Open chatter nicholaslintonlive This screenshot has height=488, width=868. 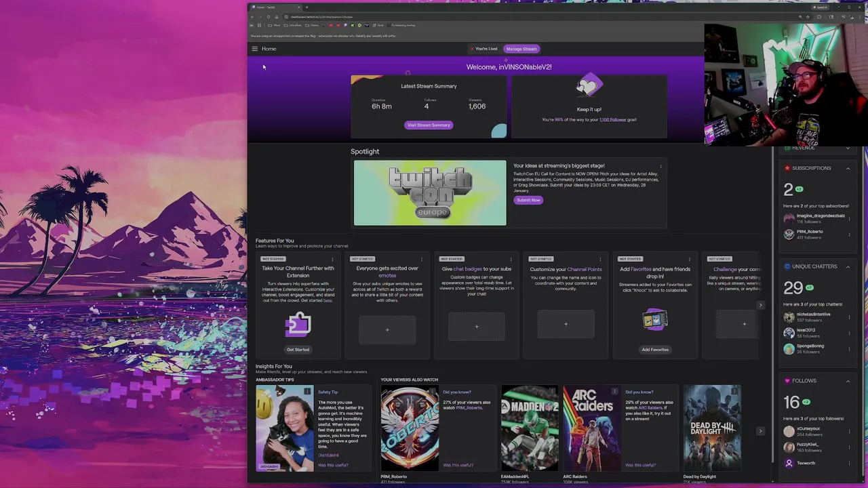[x=813, y=314]
